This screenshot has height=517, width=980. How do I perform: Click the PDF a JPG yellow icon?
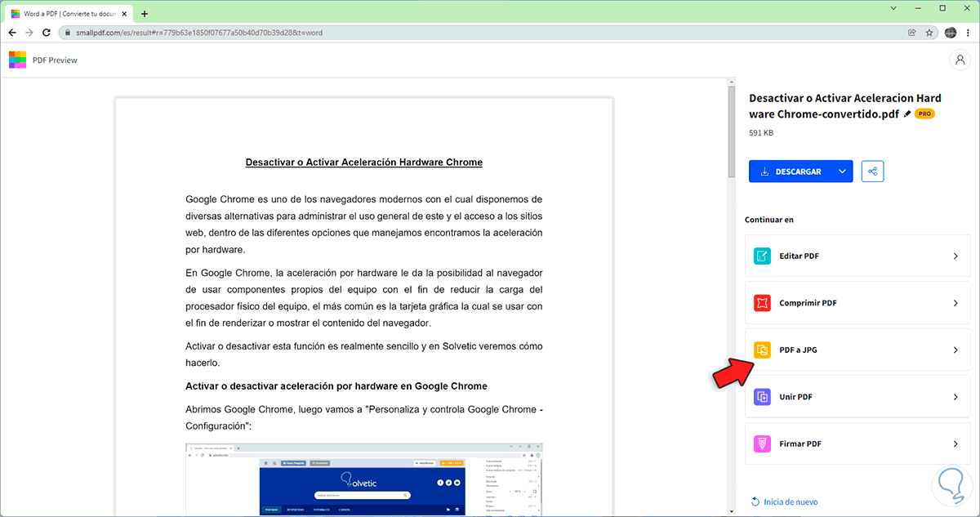(x=762, y=350)
